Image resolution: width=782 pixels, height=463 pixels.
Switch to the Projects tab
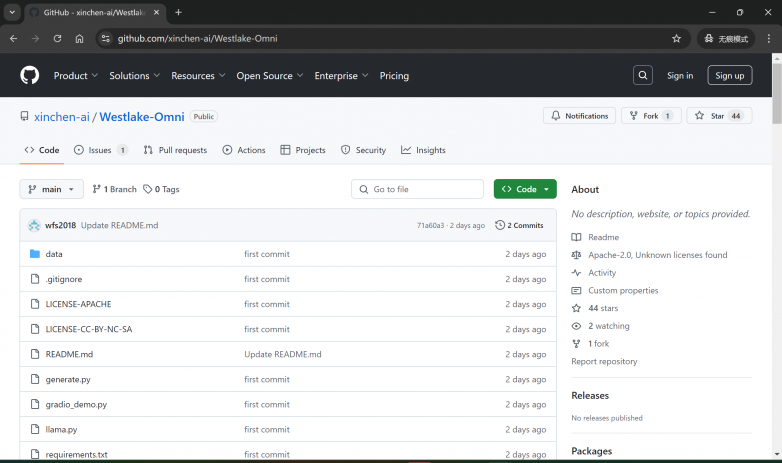303,150
